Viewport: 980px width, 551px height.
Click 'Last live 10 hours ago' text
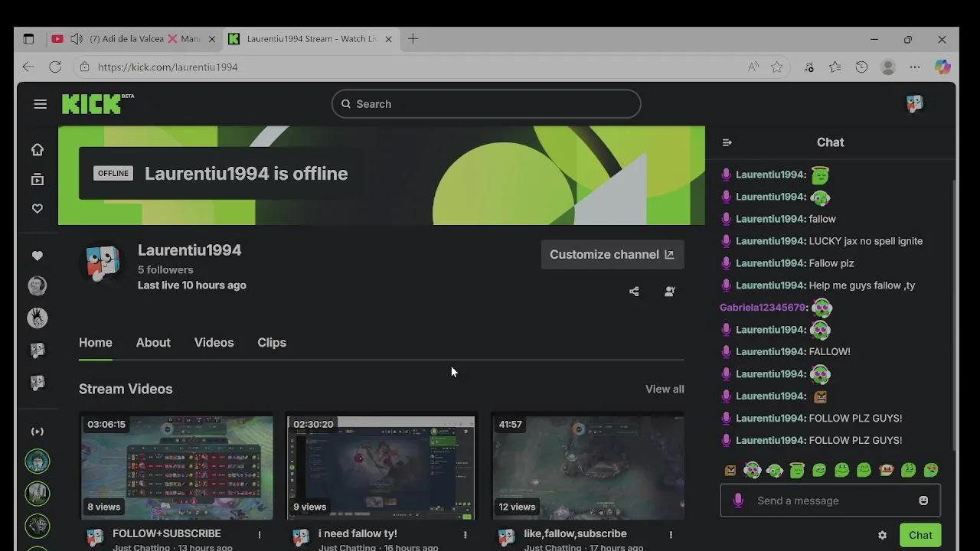[191, 285]
